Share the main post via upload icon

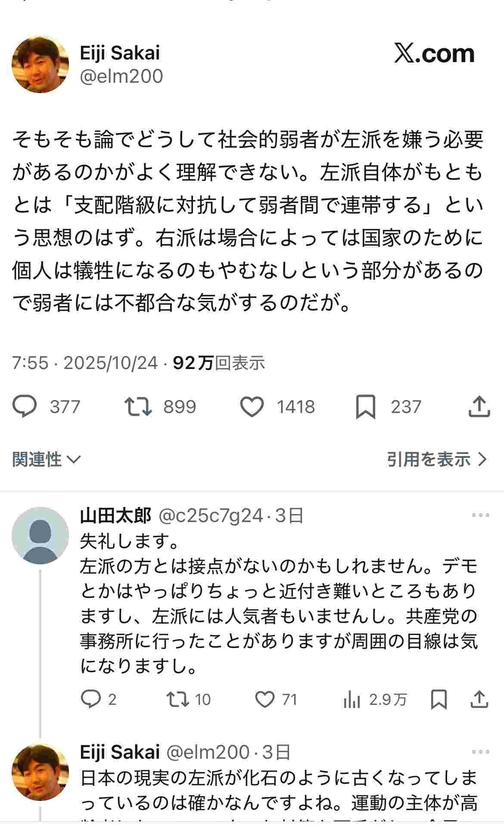coord(479,407)
